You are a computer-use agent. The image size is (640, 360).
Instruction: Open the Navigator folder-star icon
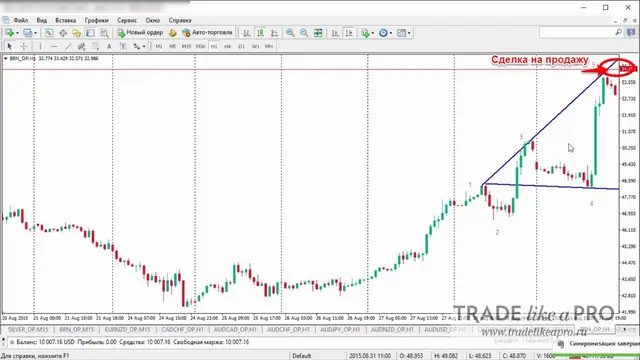click(x=76, y=33)
